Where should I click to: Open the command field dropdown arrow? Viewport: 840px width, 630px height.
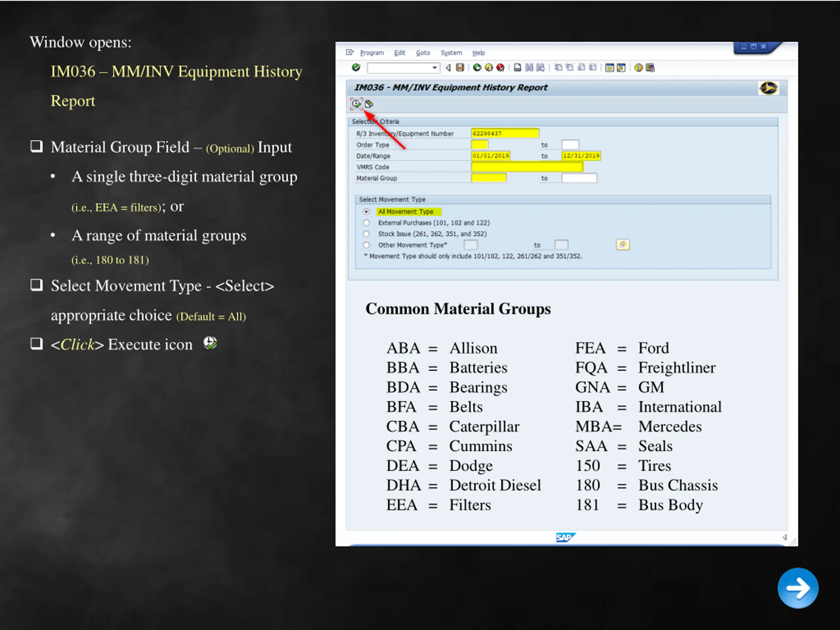434,68
